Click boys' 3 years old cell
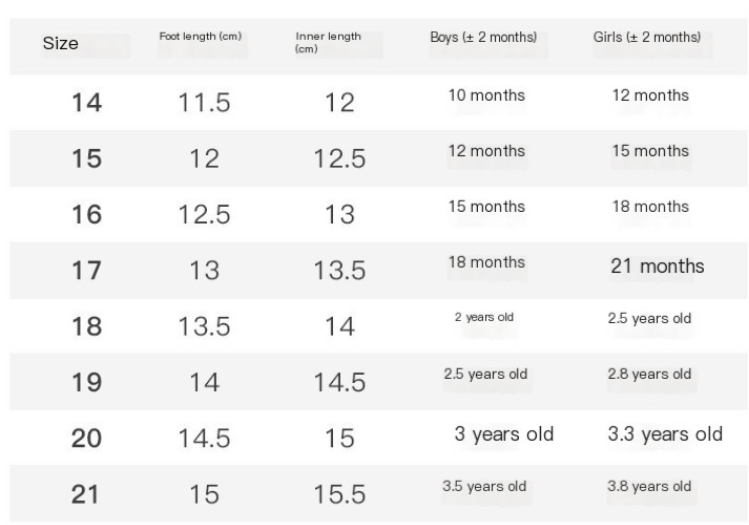The image size is (749, 525). pyautogui.click(x=504, y=434)
